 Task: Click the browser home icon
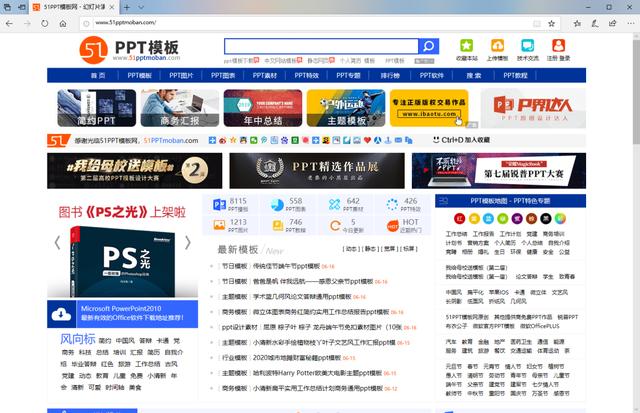click(x=63, y=23)
